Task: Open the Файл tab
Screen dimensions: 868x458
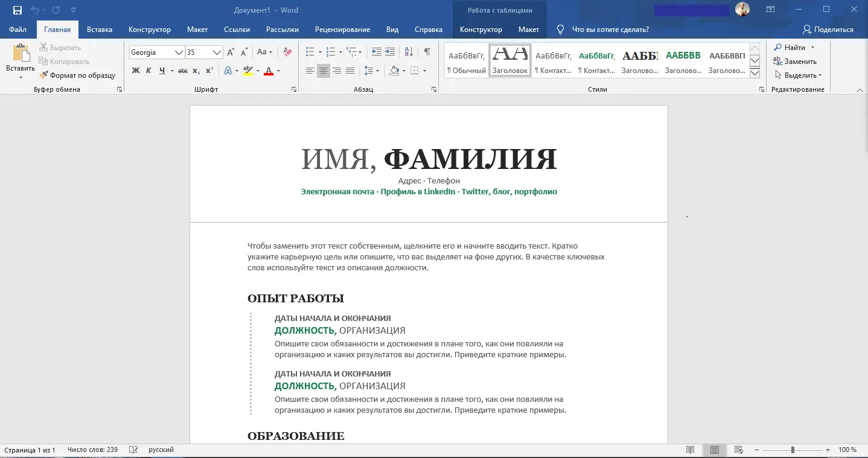Action: coord(18,29)
